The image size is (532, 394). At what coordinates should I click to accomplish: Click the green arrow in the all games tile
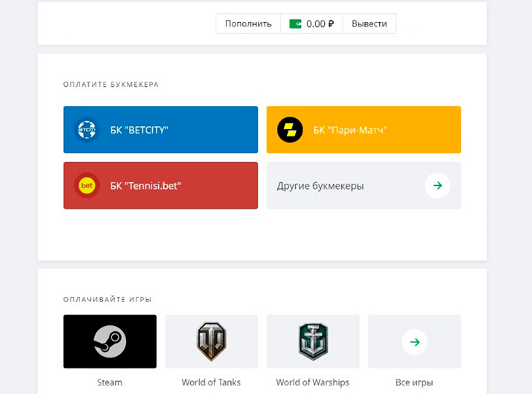click(x=415, y=342)
